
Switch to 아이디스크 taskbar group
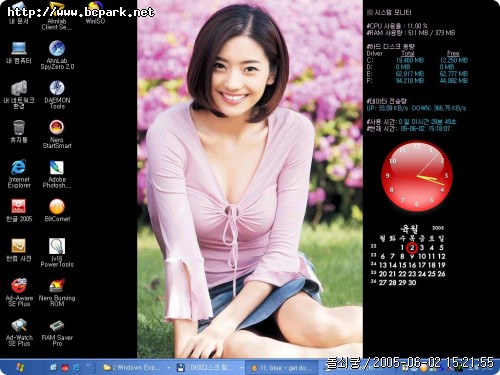click(209, 368)
